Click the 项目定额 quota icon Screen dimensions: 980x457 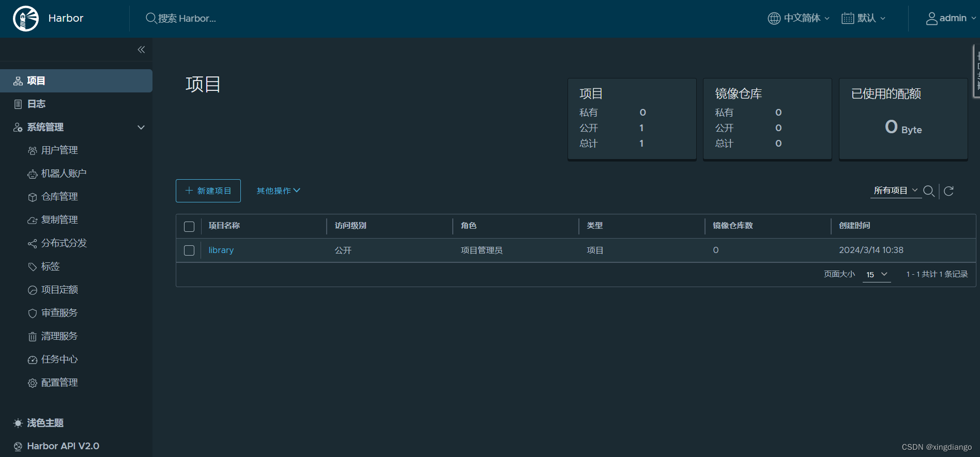click(x=32, y=290)
